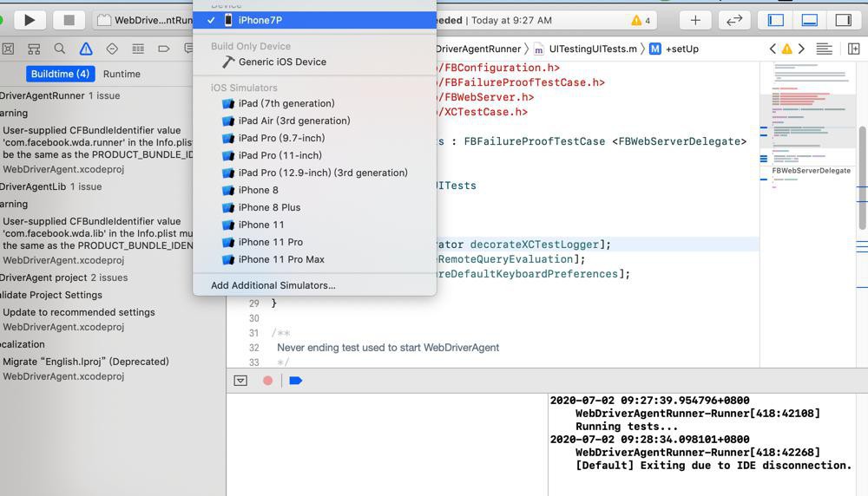The width and height of the screenshot is (868, 496).
Task: Click 'Running tests...' console line
Action: point(627,427)
